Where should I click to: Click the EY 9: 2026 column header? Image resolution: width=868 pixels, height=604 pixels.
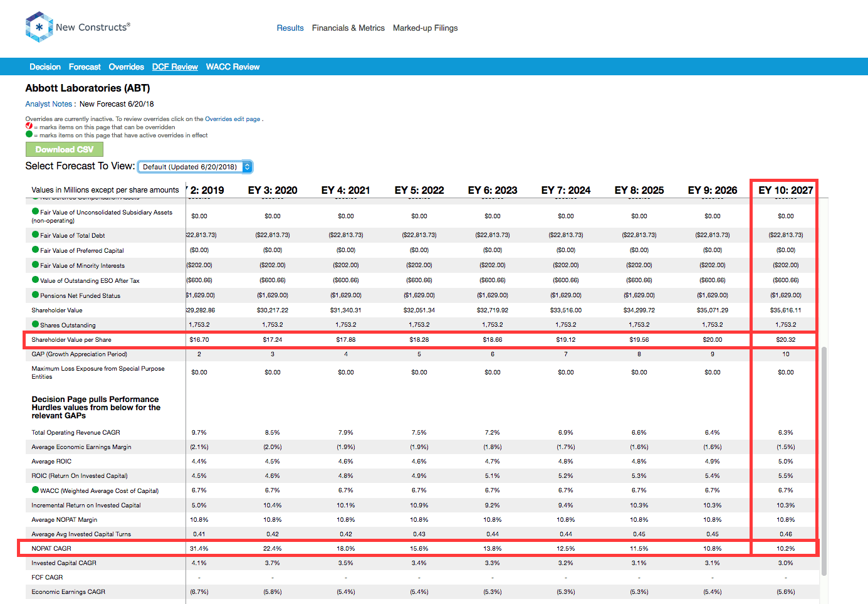click(713, 190)
